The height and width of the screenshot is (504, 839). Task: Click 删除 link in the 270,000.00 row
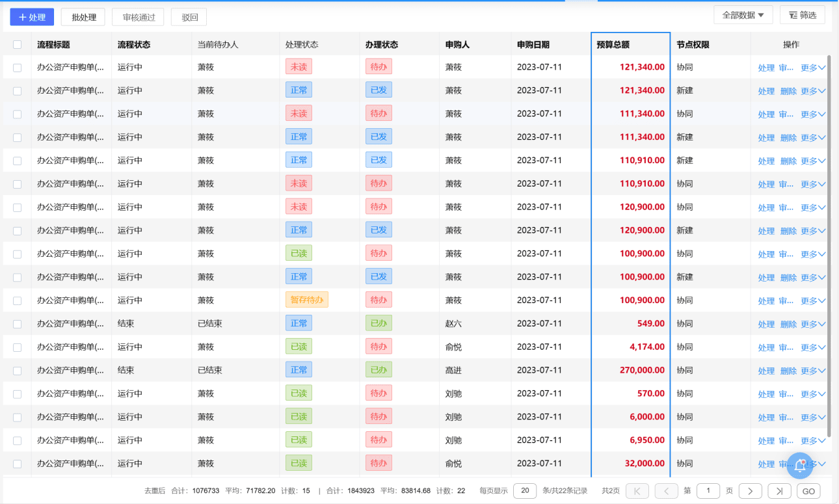tap(788, 371)
